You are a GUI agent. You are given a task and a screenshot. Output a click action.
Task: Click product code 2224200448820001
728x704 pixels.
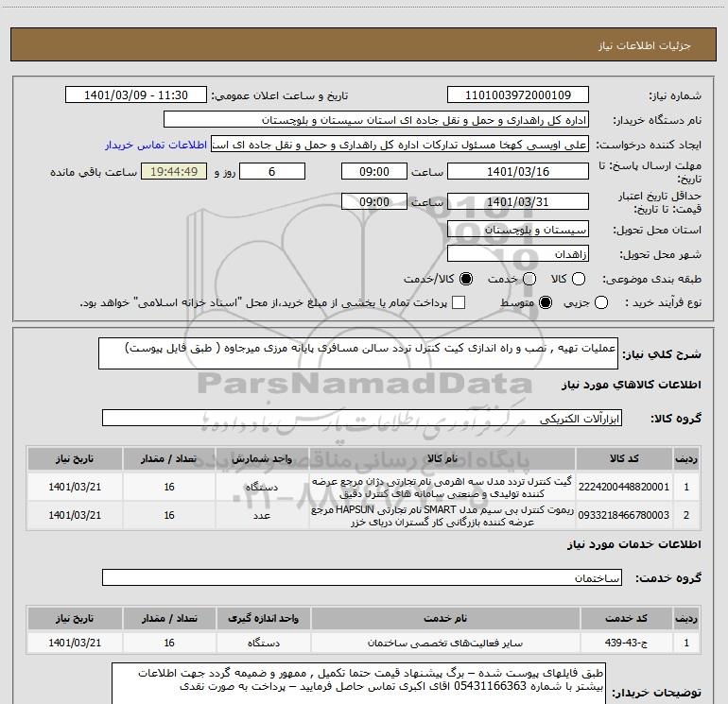coord(624,487)
